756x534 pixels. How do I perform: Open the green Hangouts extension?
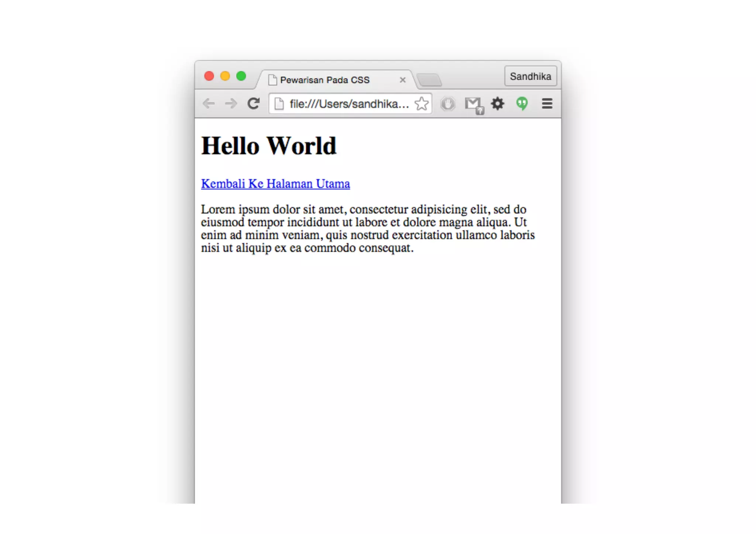(522, 104)
